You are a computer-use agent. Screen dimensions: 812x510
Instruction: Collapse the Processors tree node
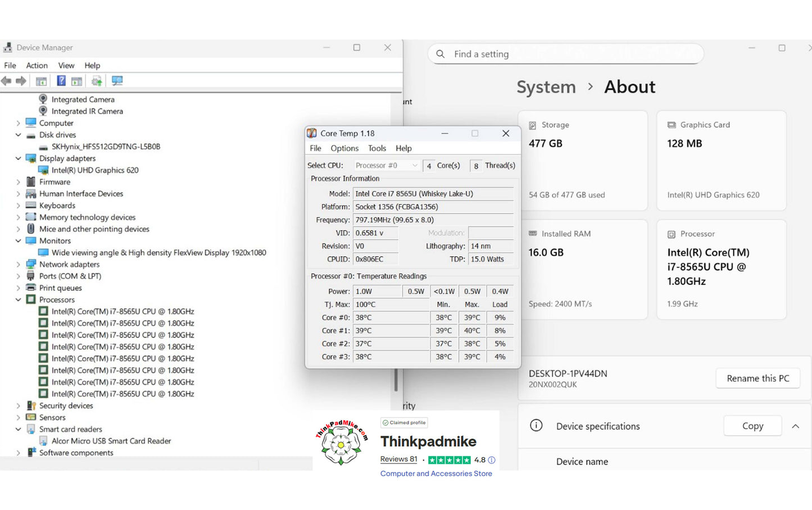[18, 300]
